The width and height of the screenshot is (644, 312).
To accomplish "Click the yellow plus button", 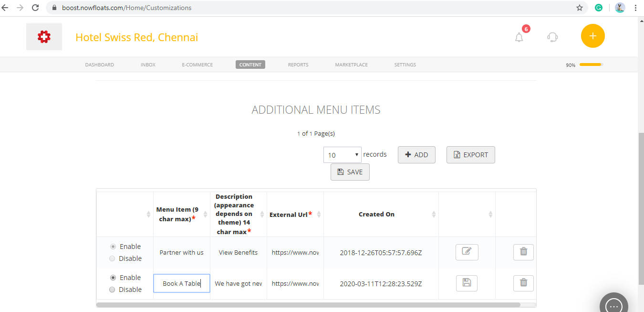I will pos(593,36).
